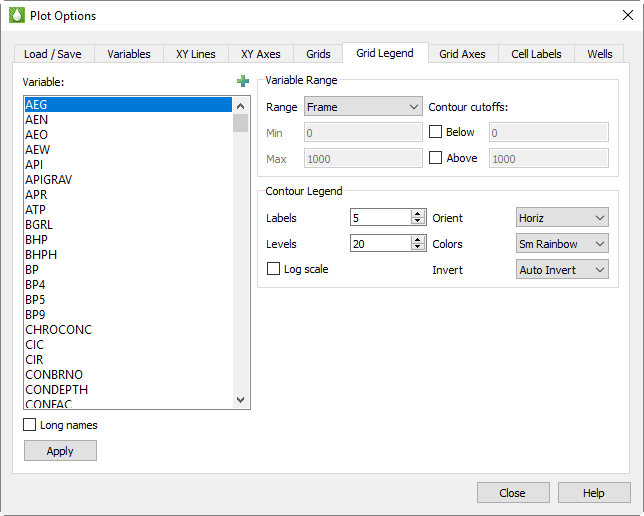Increase the Labels spinner value
The height and width of the screenshot is (516, 644).
418,214
